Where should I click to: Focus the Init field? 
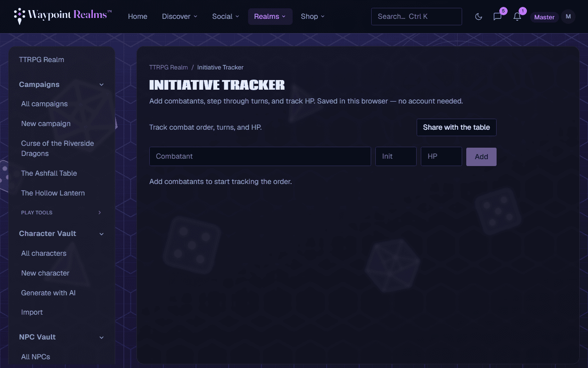[396, 156]
